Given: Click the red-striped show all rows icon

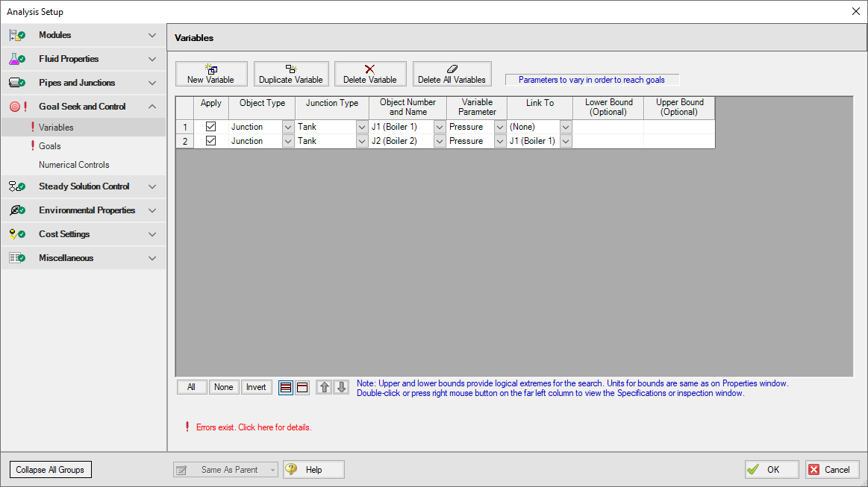Looking at the screenshot, I should click(x=286, y=387).
